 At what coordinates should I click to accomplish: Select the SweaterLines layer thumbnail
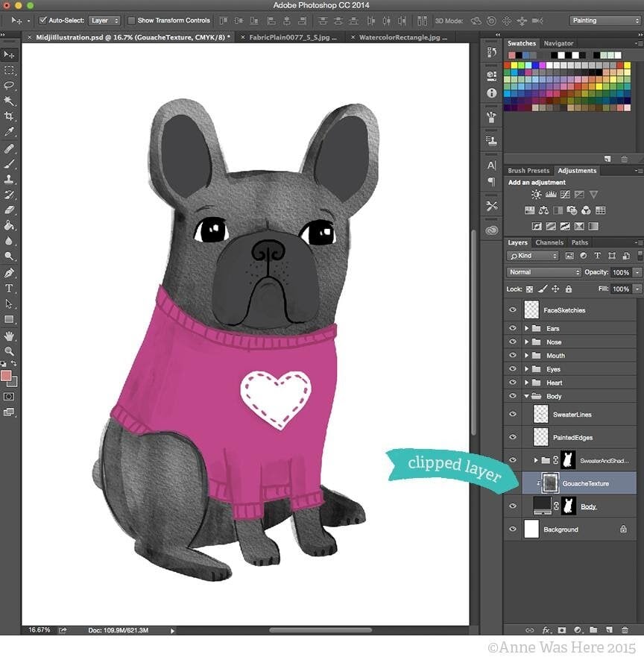coord(541,414)
